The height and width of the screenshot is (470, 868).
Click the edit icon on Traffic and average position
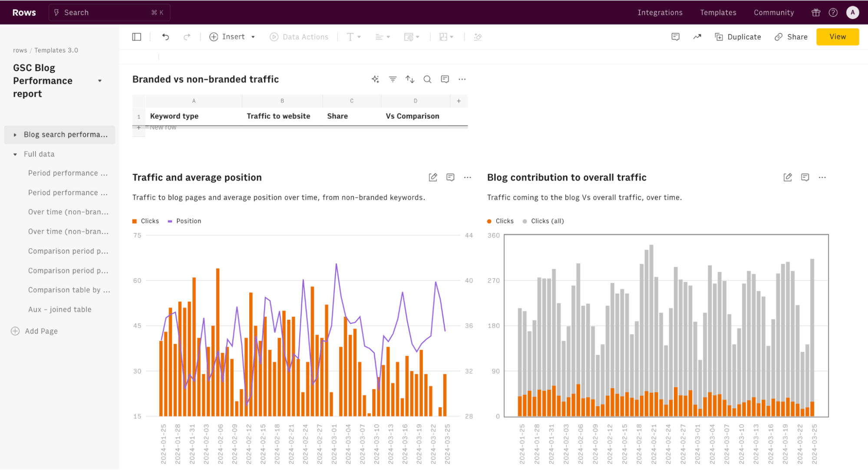point(432,177)
